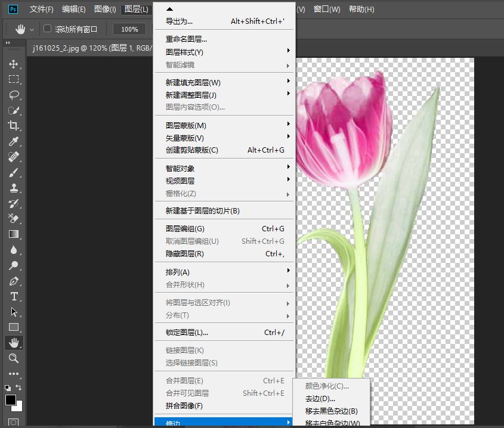Click the foreground color swatch
The image size is (504, 428).
(11, 401)
